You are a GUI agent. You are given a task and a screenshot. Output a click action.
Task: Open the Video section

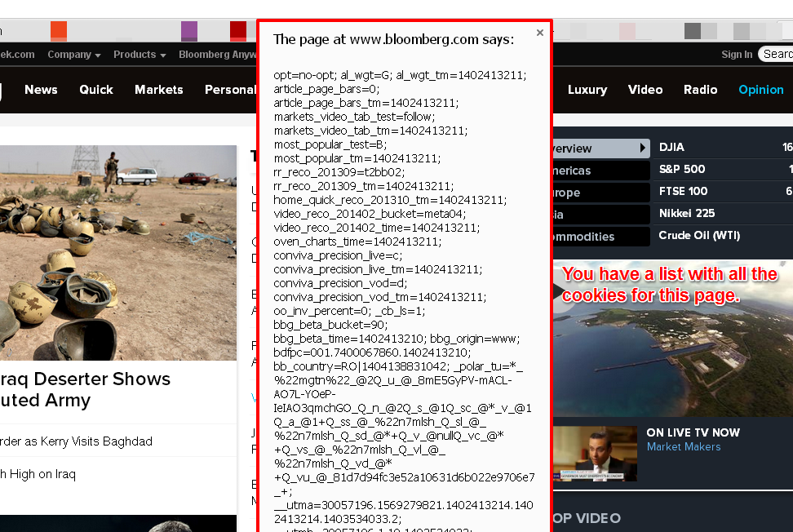pyautogui.click(x=645, y=90)
